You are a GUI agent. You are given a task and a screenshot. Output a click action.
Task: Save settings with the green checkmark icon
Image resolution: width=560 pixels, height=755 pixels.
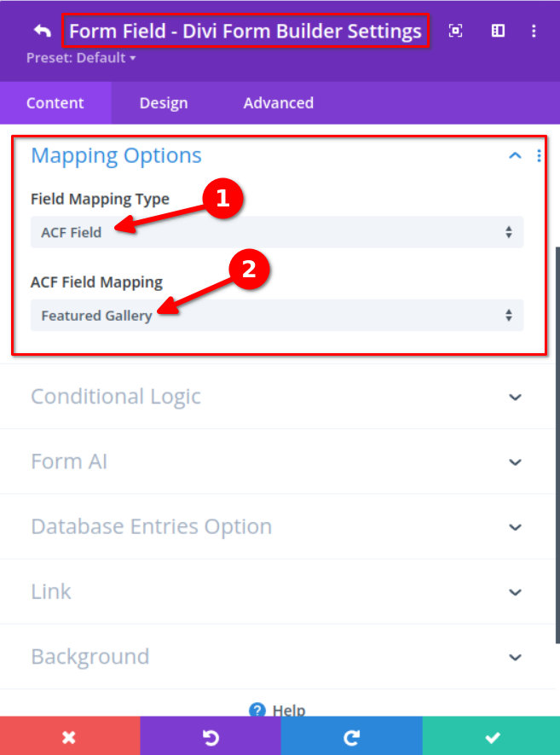[x=492, y=735]
